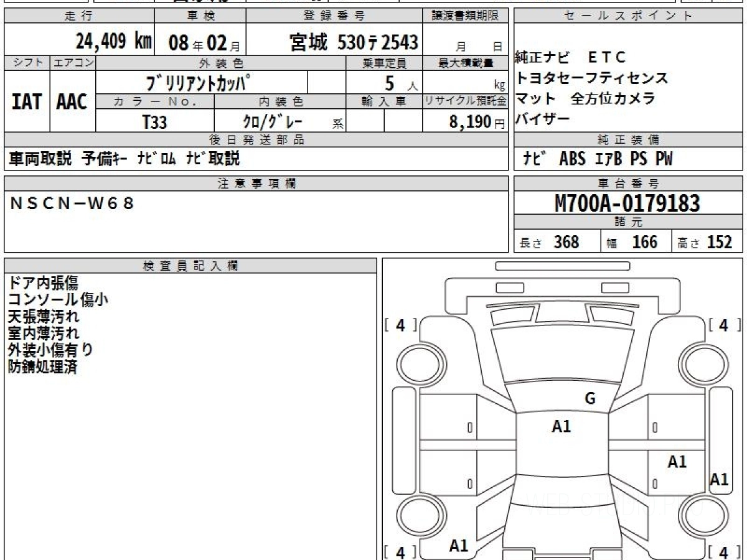
Task: Click the vehicle length value 368
Action: coord(566,242)
